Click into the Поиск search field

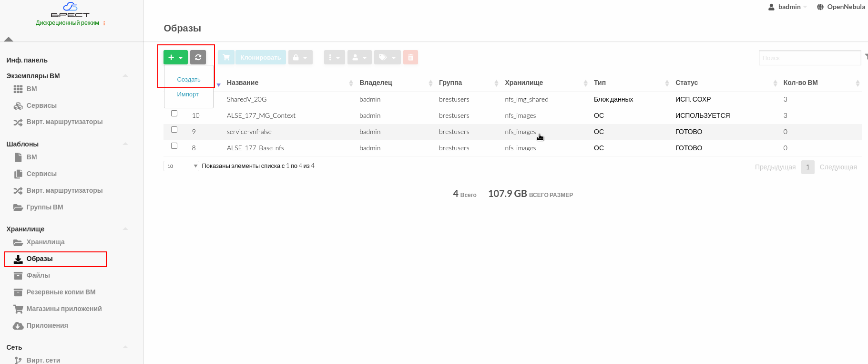coord(809,58)
